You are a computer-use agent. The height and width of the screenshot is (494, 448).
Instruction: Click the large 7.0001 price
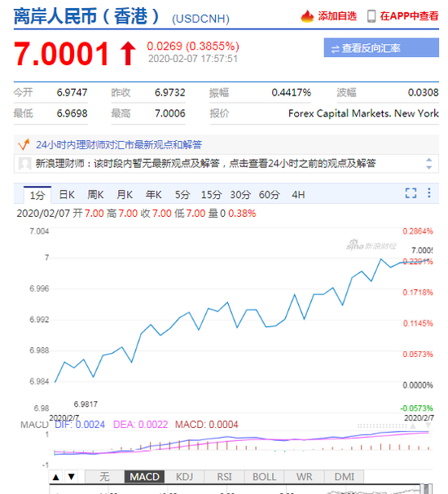[62, 54]
